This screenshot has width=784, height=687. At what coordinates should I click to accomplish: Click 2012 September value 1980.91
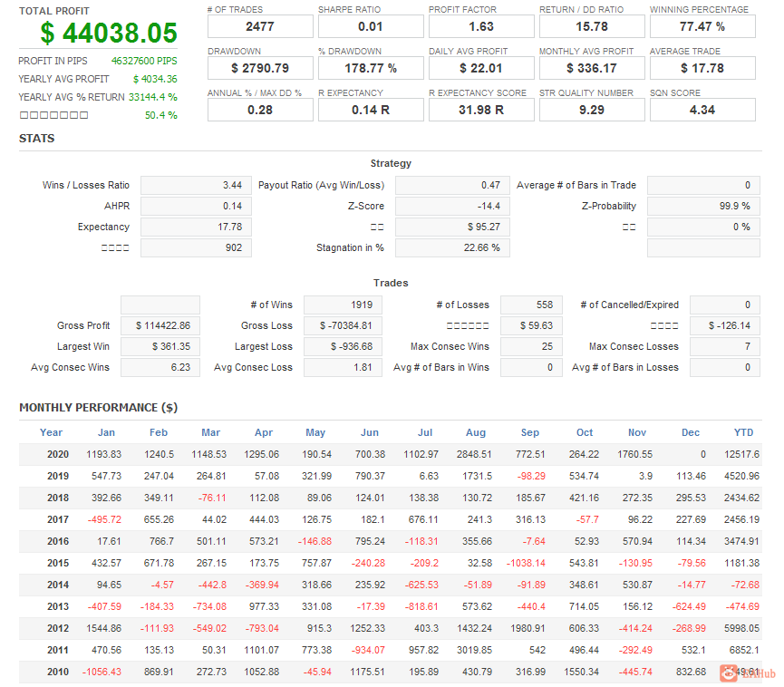pos(528,628)
